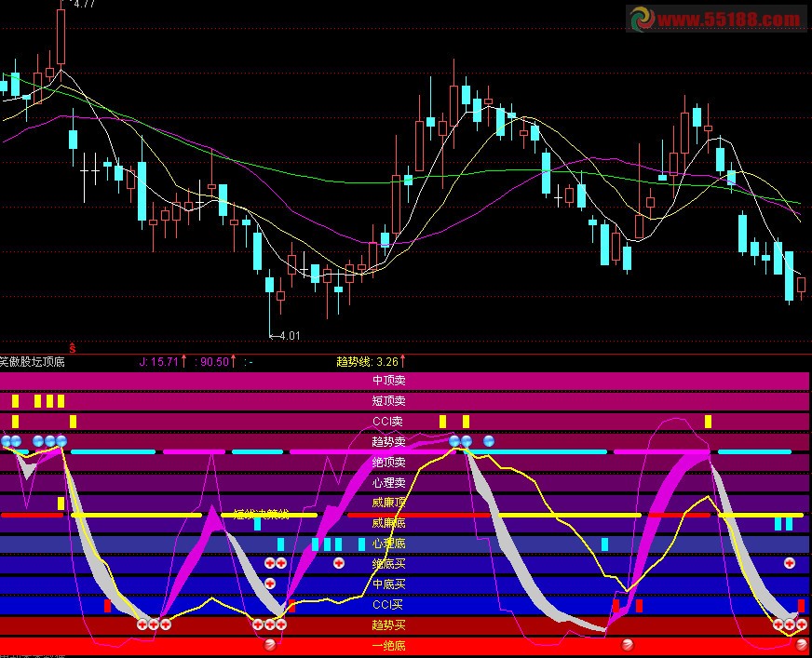
Task: Click the 威廉顶 row label
Action: click(388, 503)
